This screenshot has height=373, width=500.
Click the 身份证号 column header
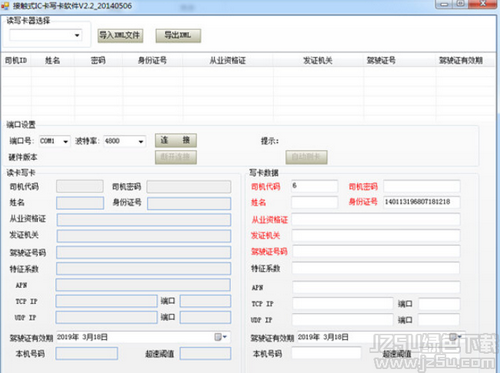click(152, 60)
